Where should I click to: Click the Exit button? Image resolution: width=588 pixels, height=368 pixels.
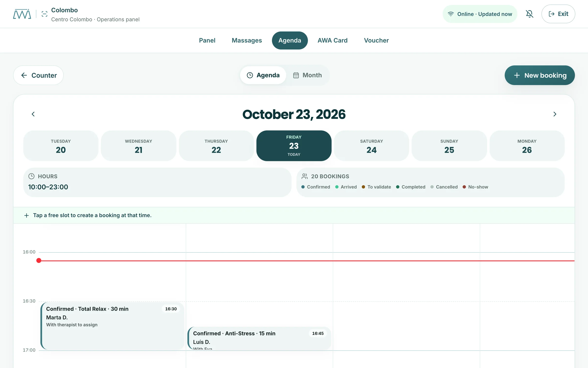pyautogui.click(x=558, y=14)
